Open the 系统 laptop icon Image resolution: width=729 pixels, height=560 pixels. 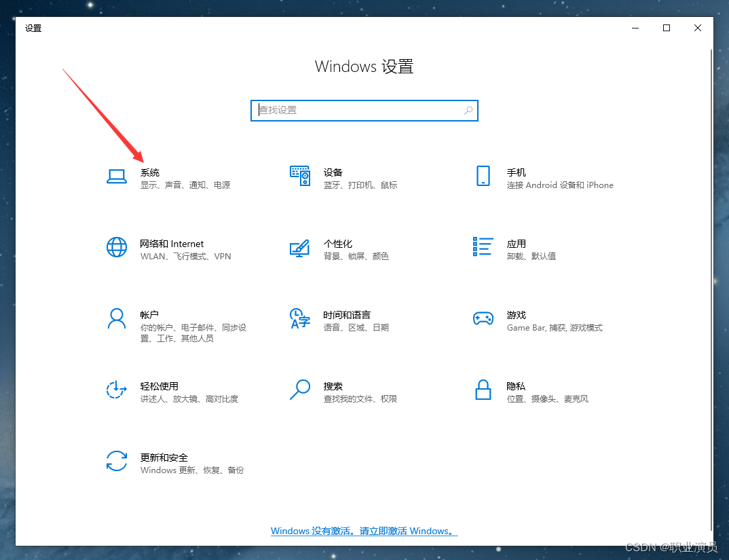click(117, 176)
